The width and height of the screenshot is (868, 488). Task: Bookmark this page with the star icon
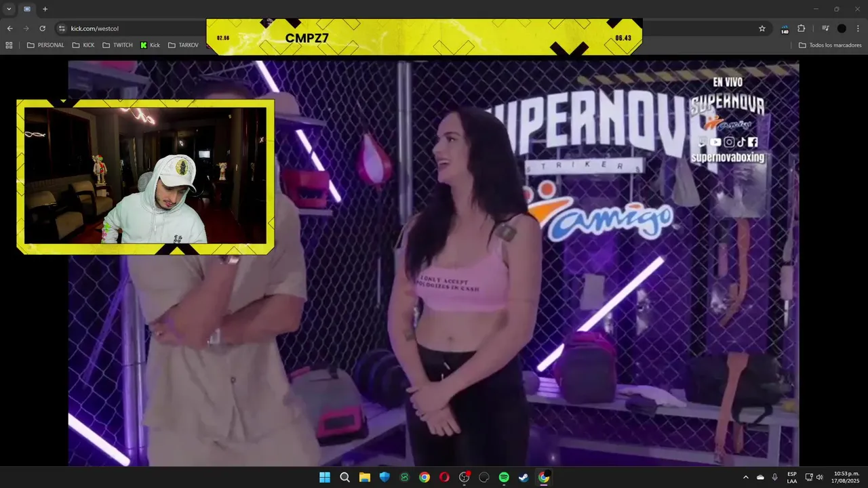coord(762,28)
